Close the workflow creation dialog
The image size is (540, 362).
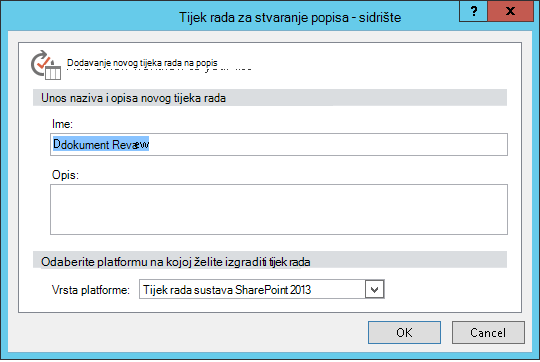510,11
